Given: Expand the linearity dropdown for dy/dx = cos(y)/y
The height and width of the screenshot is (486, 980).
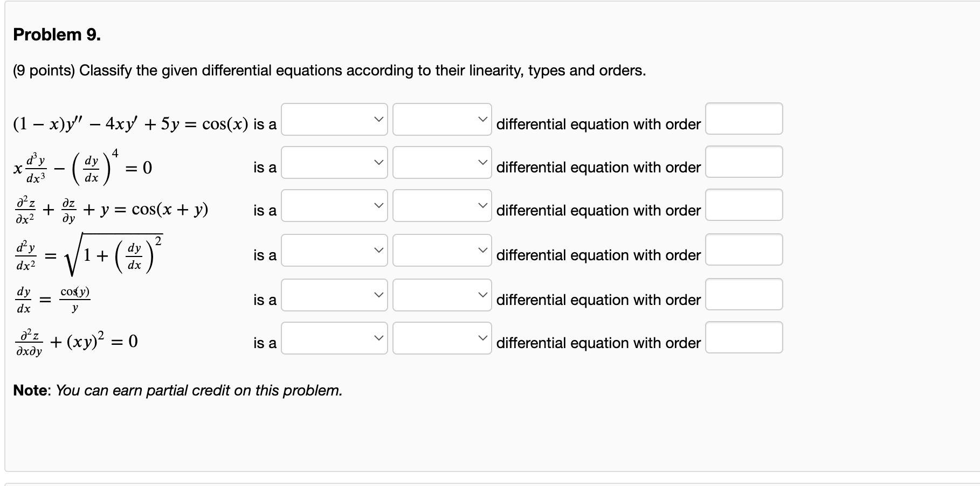Looking at the screenshot, I should coord(334,295).
